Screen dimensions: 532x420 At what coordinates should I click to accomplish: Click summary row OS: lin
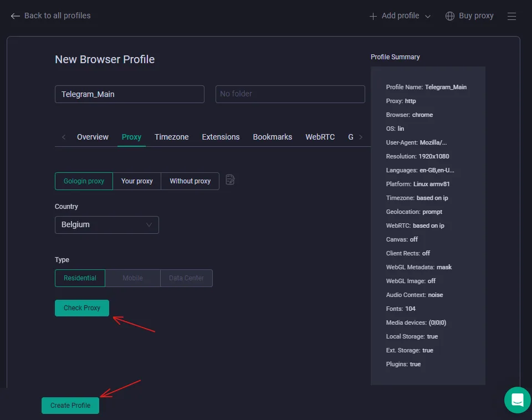pyautogui.click(x=395, y=129)
